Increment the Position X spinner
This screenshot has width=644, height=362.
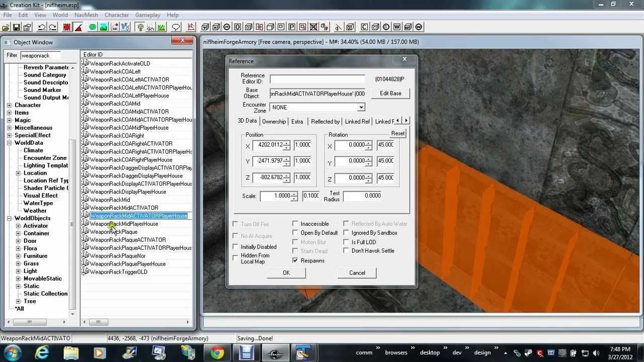(x=286, y=143)
